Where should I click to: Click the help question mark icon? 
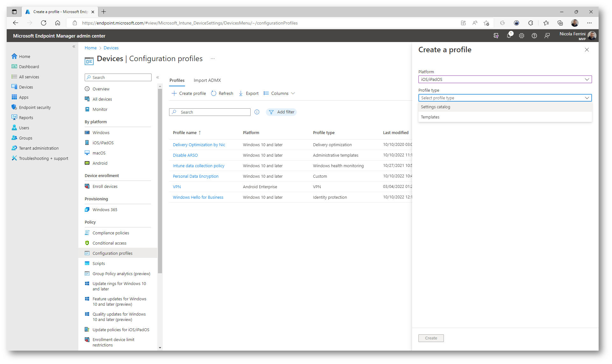534,36
